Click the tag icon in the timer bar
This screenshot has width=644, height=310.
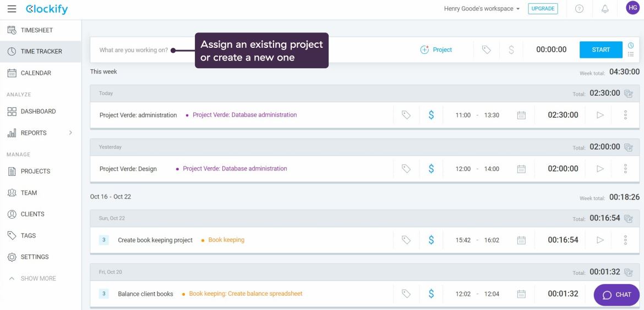click(486, 49)
